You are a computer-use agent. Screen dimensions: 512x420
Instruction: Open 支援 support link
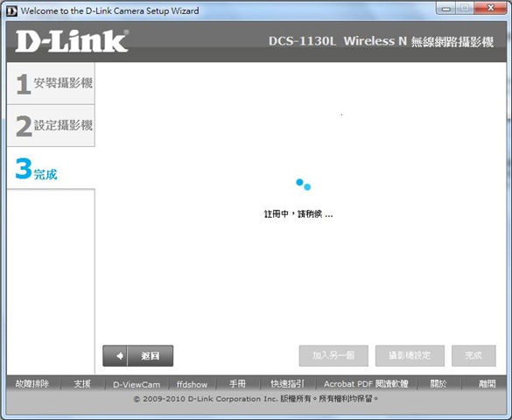pyautogui.click(x=82, y=384)
